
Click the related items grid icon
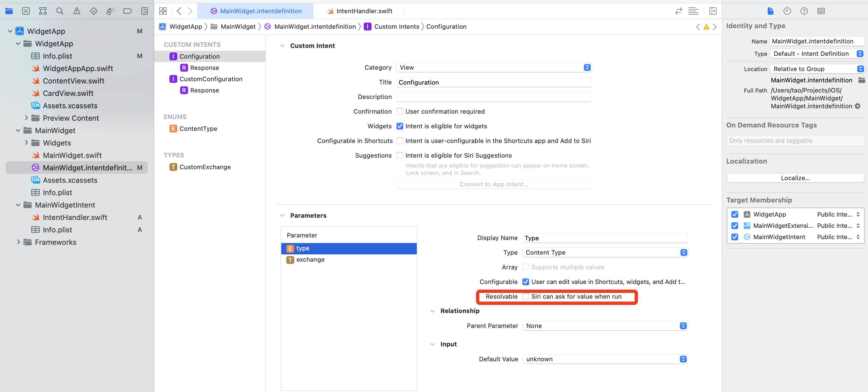tap(163, 11)
